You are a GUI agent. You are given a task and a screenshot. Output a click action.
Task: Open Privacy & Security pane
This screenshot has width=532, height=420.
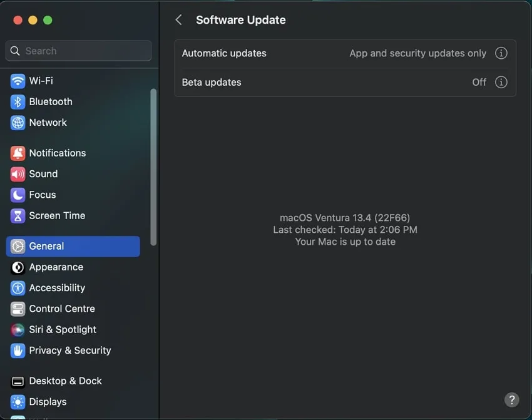(x=69, y=351)
